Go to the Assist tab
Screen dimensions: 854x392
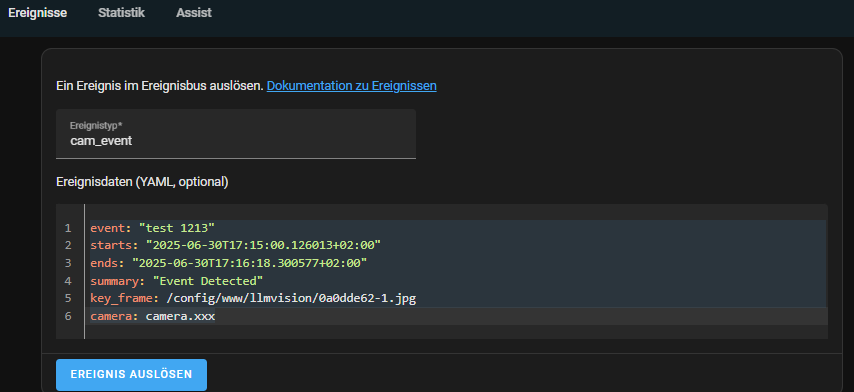pos(194,13)
